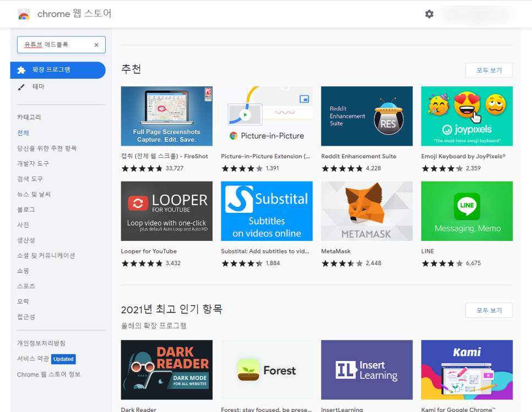
Task: Click the puzzle-piece icon in 확장 프로그램
Action: (x=21, y=70)
